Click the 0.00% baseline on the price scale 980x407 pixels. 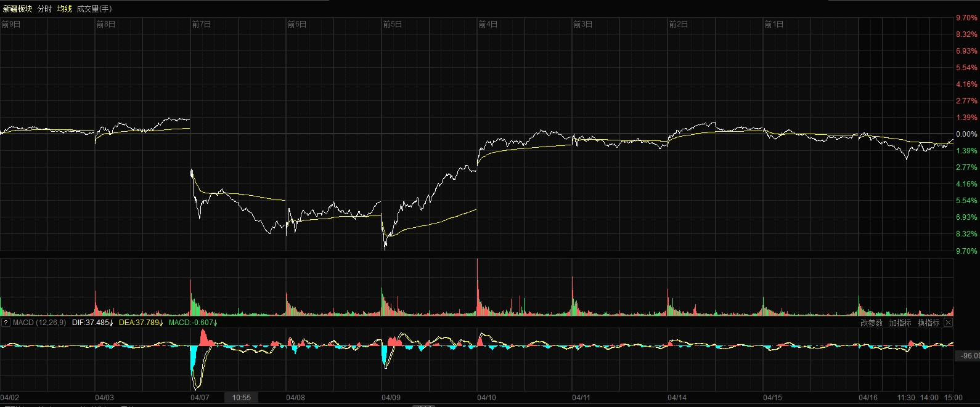(x=966, y=134)
